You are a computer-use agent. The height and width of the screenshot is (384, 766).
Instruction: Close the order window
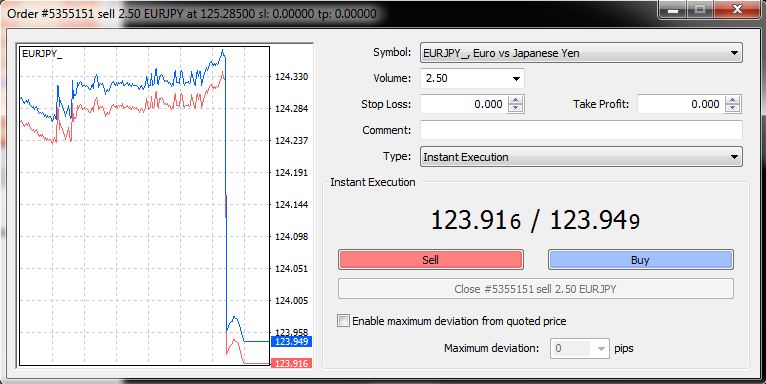(738, 9)
